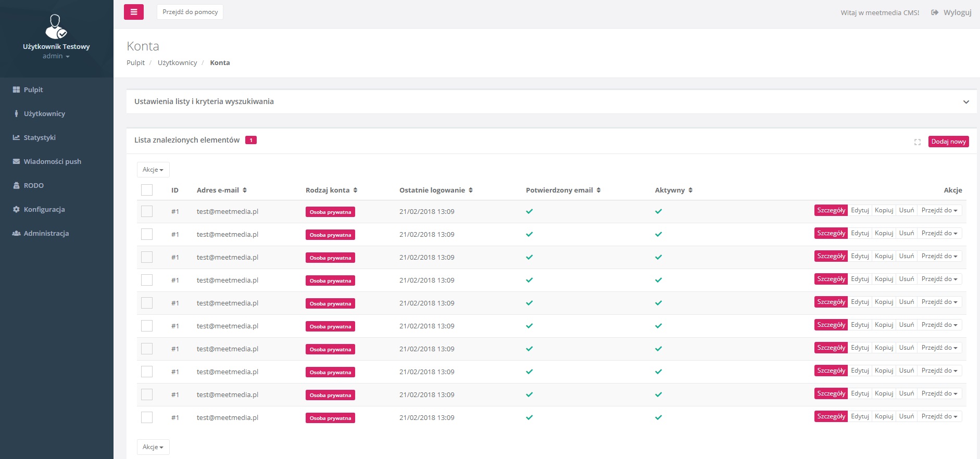Check the first row's selection checkbox

tap(147, 211)
